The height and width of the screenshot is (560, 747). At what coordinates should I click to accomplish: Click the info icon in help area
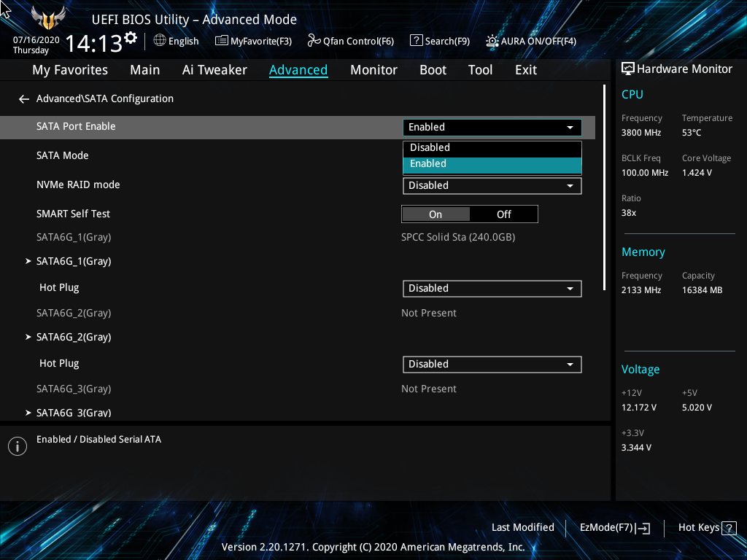(x=18, y=446)
